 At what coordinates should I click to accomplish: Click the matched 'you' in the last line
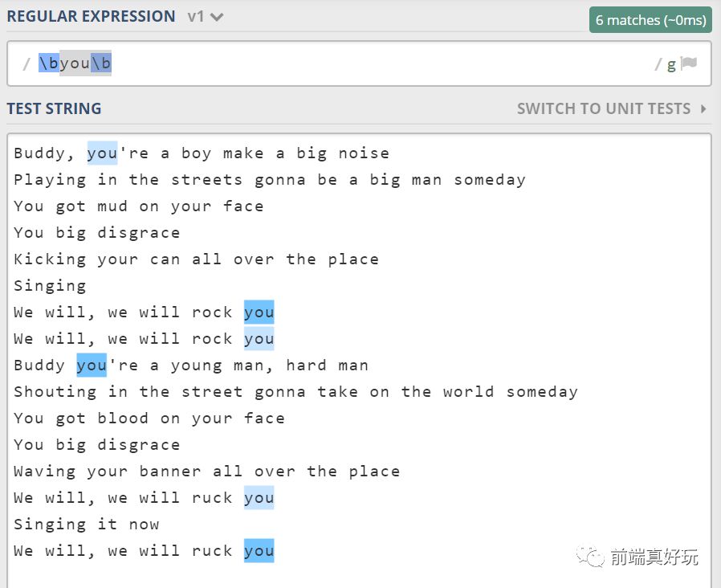[x=259, y=551]
